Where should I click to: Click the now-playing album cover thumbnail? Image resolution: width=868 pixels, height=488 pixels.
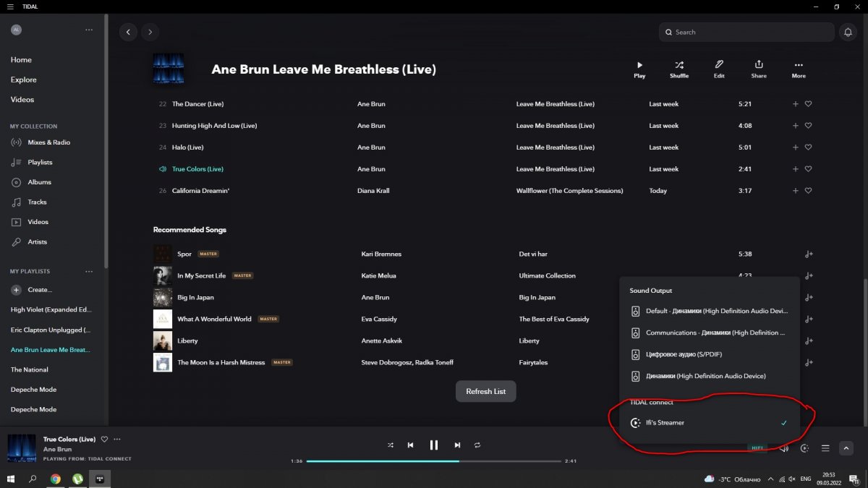[22, 448]
